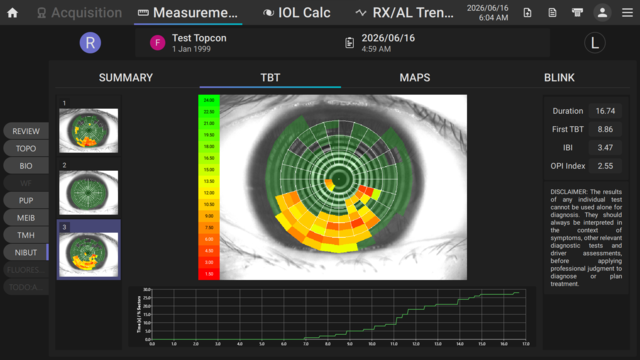This screenshot has height=360, width=640.
Task: Open the BLINK tab
Action: coord(559,78)
